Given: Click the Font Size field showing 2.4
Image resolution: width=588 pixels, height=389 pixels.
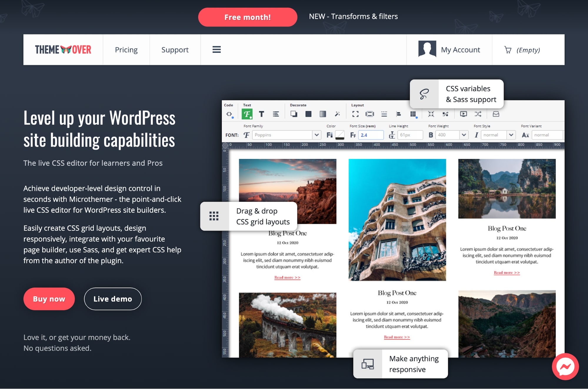Looking at the screenshot, I should pyautogui.click(x=371, y=135).
